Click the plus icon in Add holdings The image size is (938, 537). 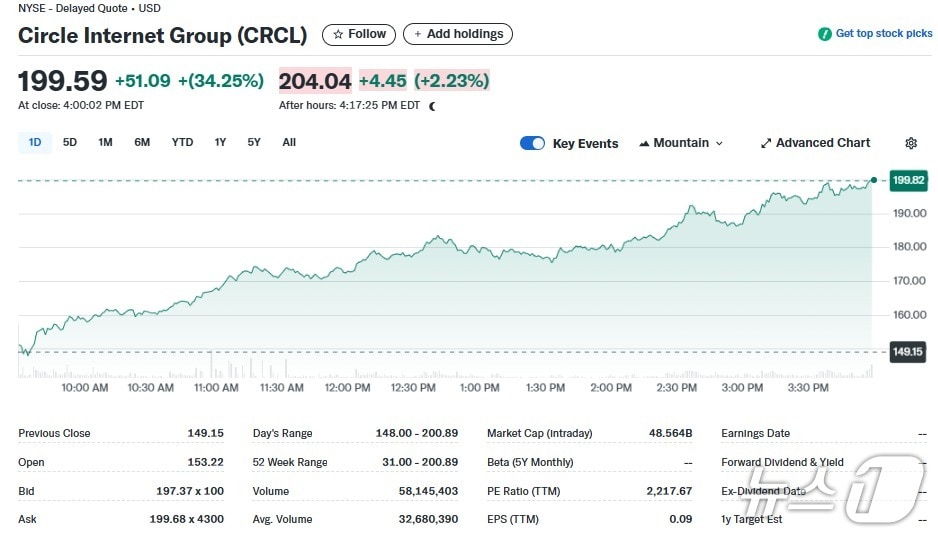(x=418, y=34)
